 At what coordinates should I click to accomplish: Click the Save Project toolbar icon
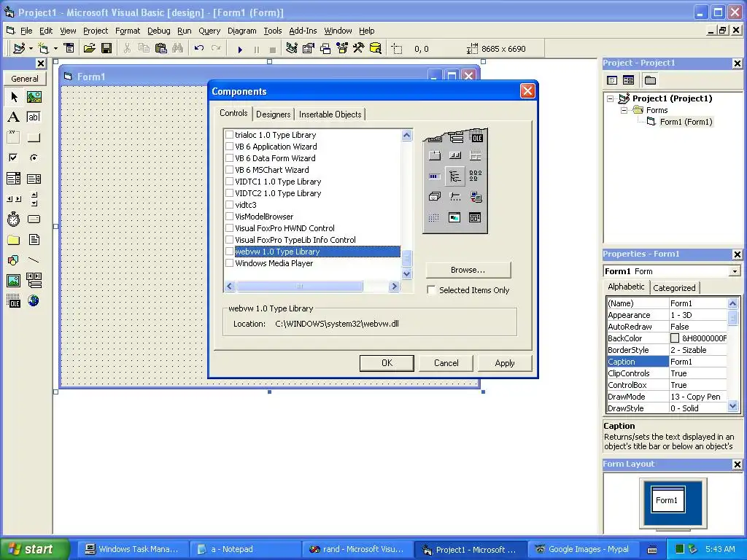tap(107, 49)
